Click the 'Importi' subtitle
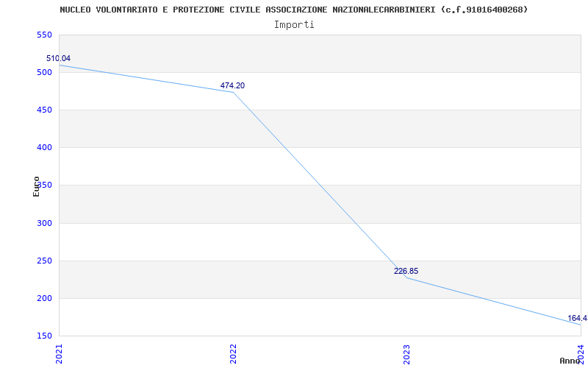Image resolution: width=588 pixels, height=368 pixels. [x=294, y=25]
